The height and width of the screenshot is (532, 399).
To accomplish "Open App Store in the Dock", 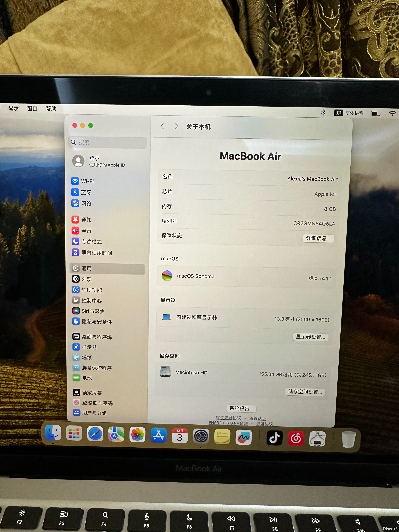I will 158,435.
